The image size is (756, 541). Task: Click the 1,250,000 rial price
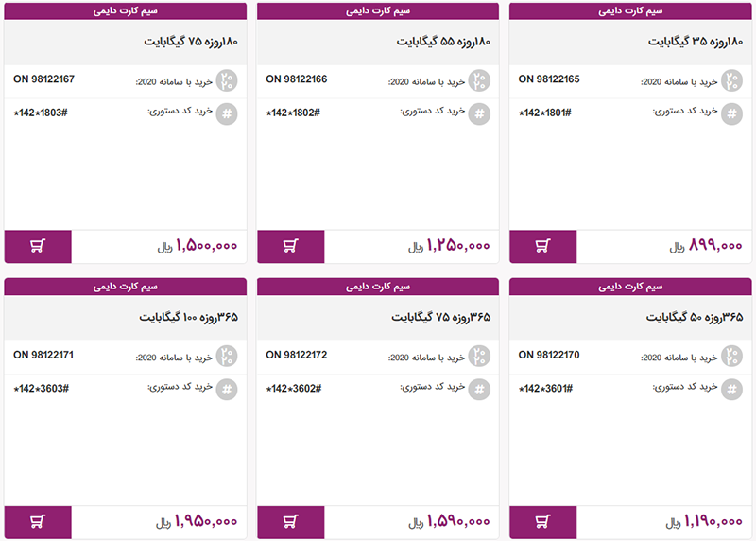[x=449, y=247]
